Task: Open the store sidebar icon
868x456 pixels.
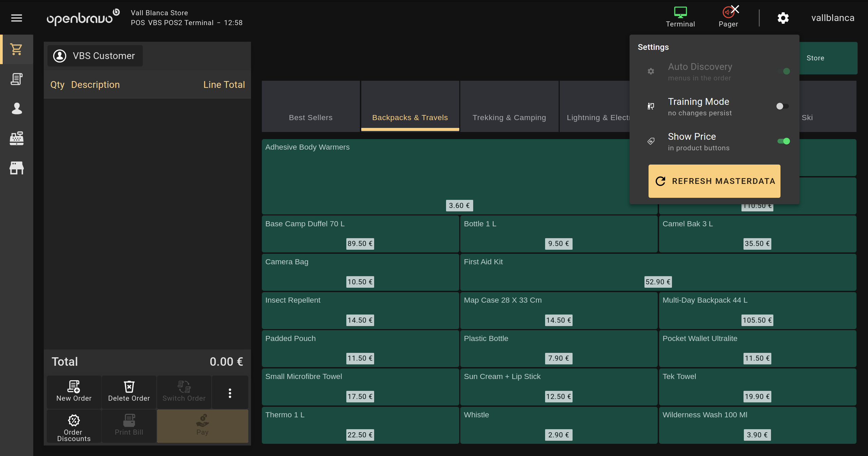Action: [x=16, y=168]
